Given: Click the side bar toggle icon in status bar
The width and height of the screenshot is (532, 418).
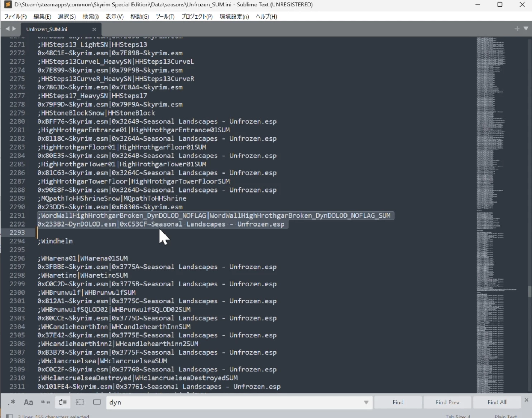Looking at the screenshot, I should [x=10, y=416].
